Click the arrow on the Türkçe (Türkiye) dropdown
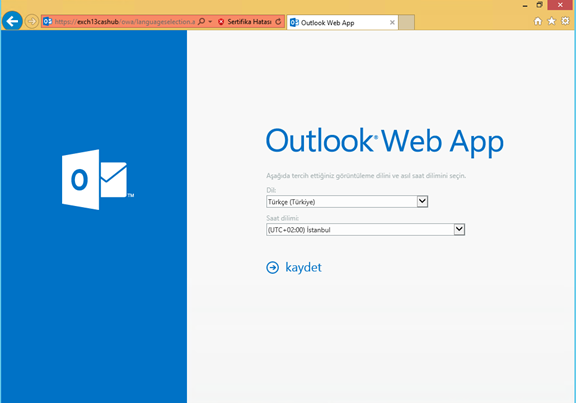Image resolution: width=576 pixels, height=403 pixels. (422, 201)
